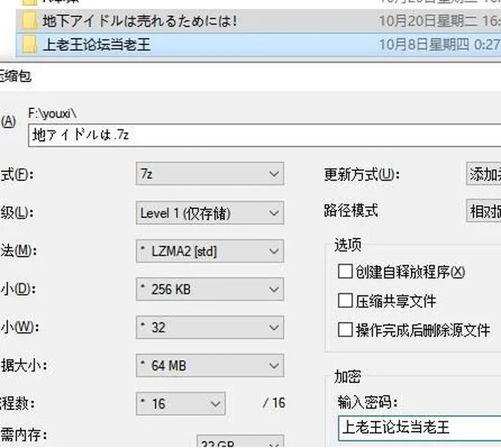This screenshot has height=448, width=501.
Task: Click the date 10月8日星期四 0:27
Action: pyautogui.click(x=439, y=45)
